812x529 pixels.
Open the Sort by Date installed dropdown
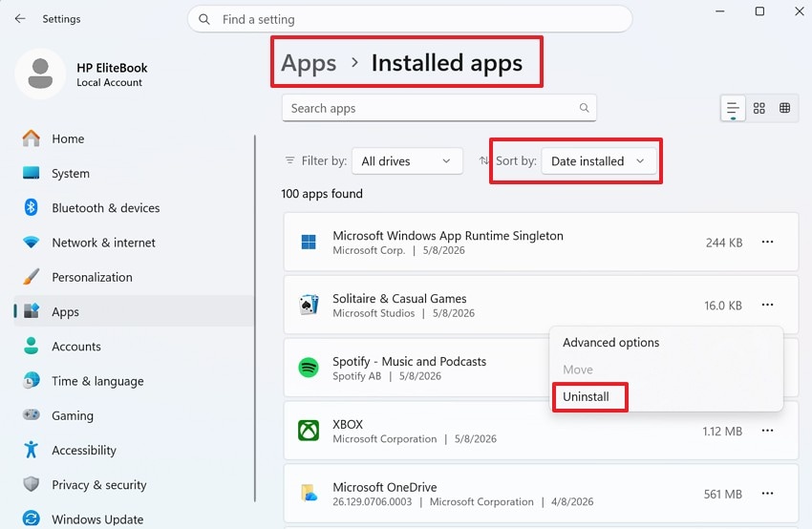[599, 161]
